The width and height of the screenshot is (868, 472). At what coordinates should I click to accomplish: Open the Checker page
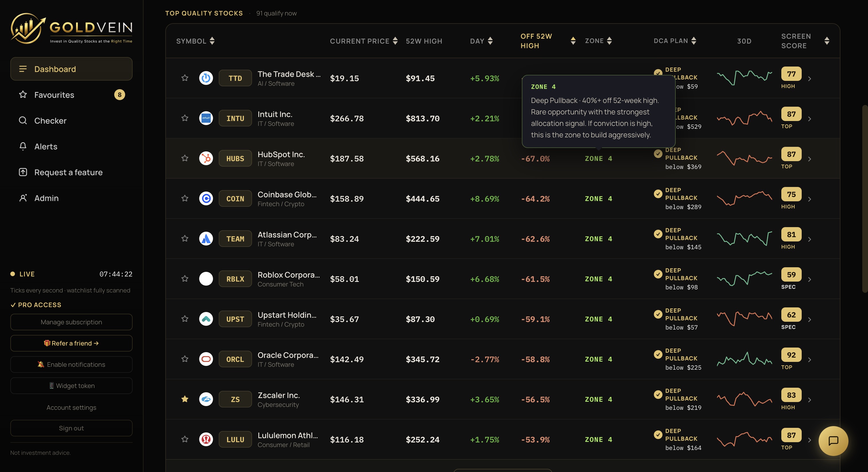71,120
